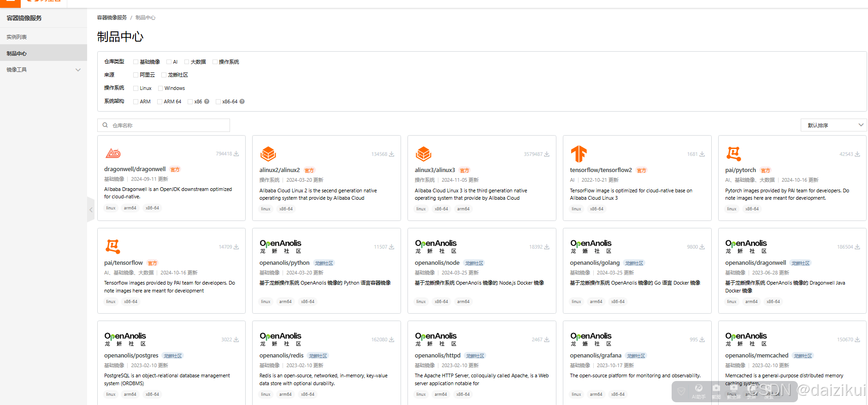Collapse the left sidebar using the handle
Image resolution: width=868 pixels, height=405 pixels.
[x=91, y=210]
